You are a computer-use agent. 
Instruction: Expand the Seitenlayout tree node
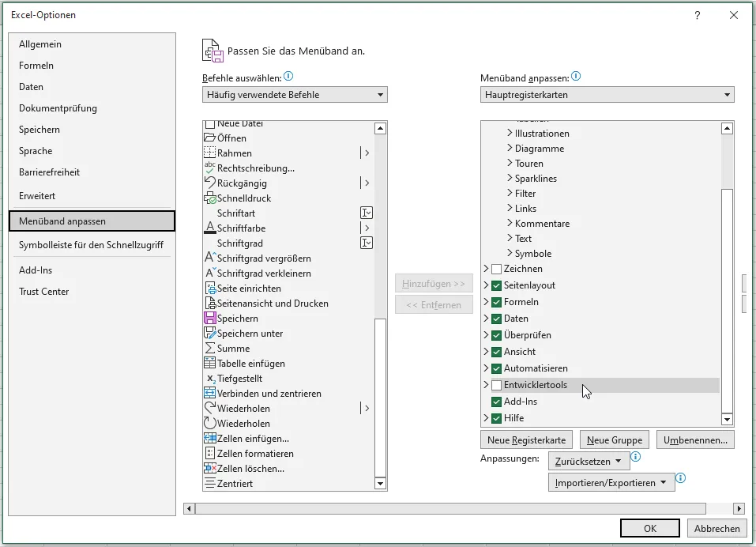tap(486, 285)
